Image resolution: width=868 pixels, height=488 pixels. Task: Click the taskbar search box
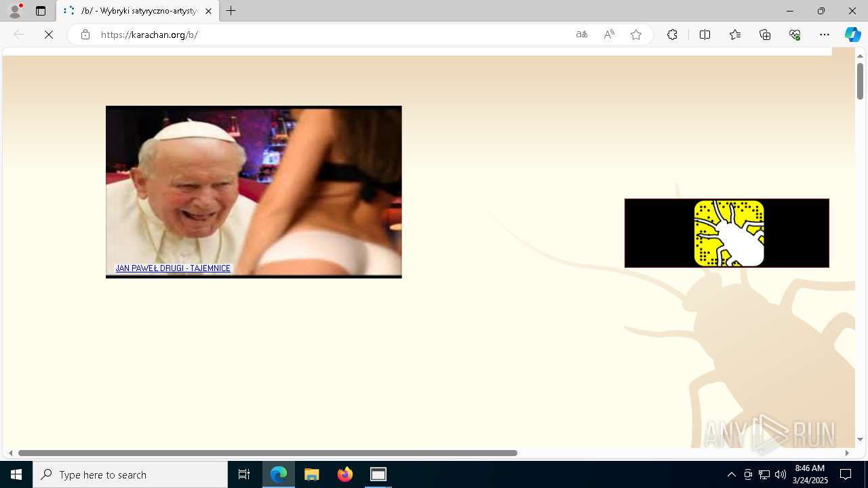coord(130,474)
